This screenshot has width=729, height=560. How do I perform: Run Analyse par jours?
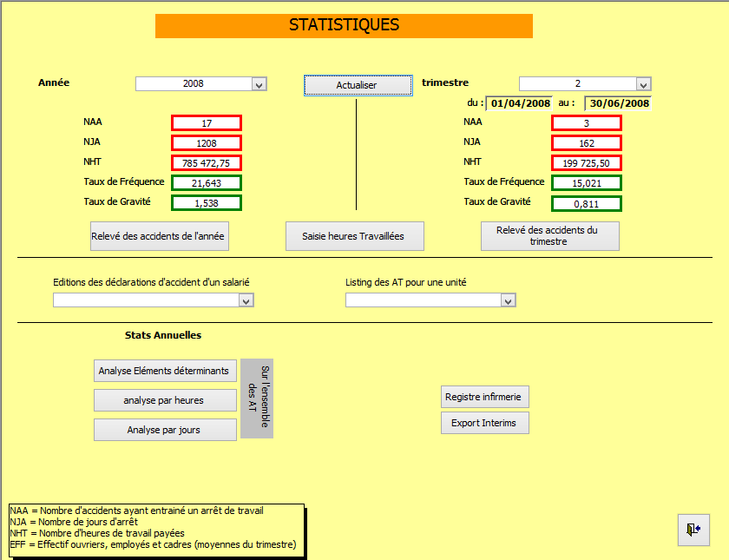click(165, 430)
